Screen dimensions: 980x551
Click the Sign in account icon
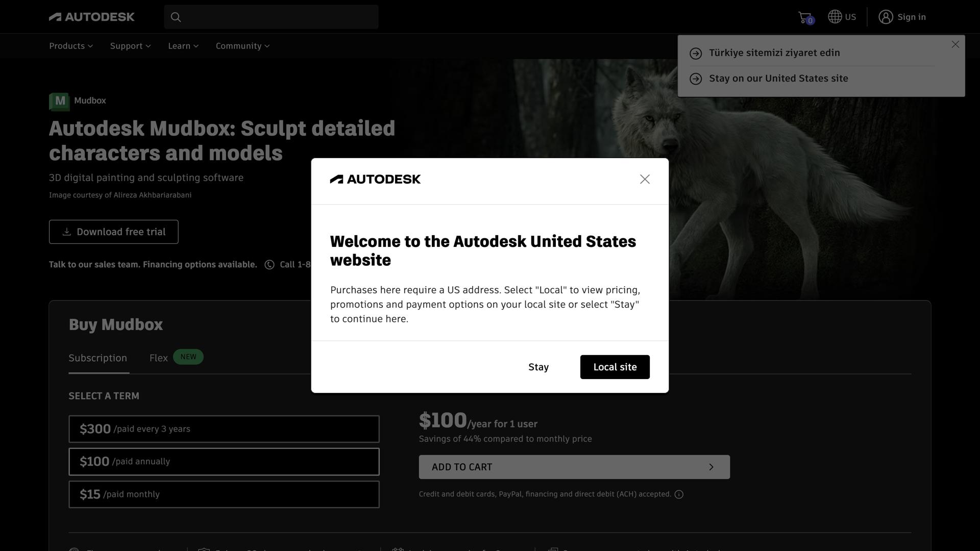point(886,17)
